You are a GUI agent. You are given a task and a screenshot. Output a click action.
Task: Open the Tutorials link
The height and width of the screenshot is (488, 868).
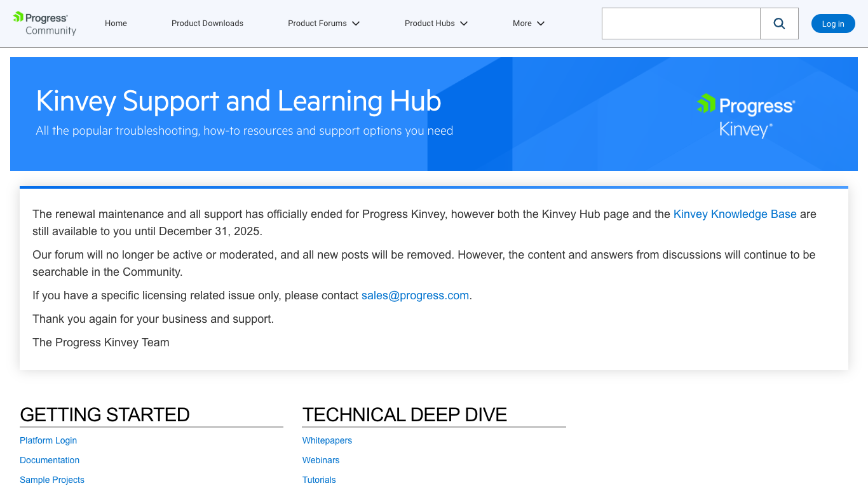click(319, 480)
